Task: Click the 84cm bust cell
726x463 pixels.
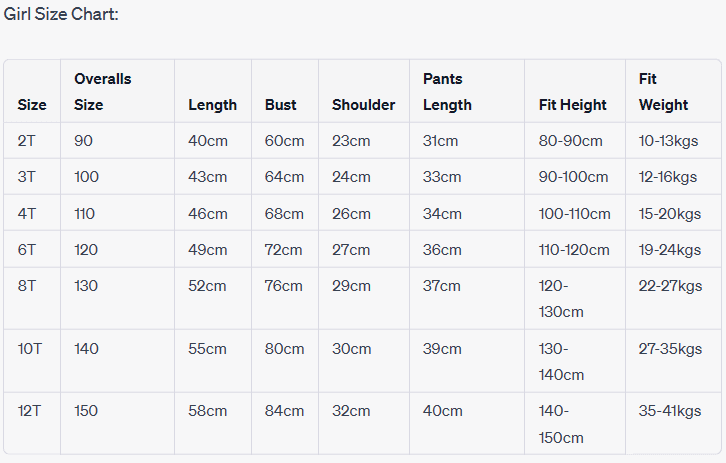Action: pos(284,410)
